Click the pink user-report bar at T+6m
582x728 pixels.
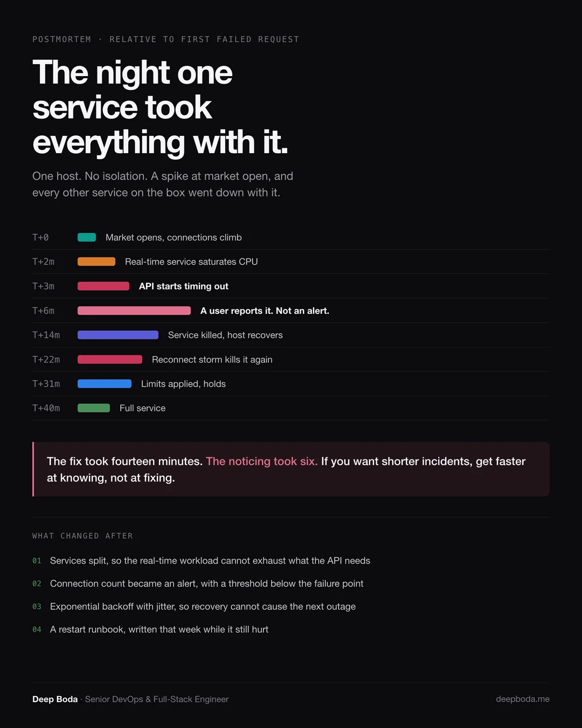(x=134, y=311)
